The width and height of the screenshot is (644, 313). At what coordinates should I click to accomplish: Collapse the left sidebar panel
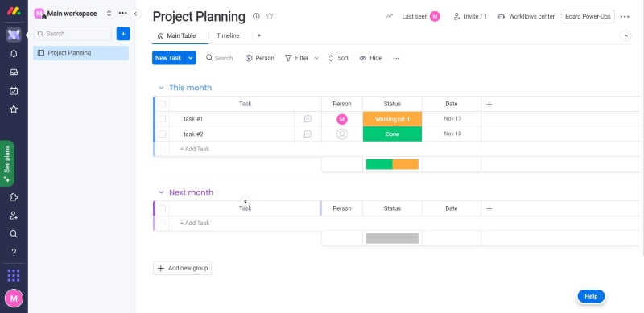(x=135, y=14)
